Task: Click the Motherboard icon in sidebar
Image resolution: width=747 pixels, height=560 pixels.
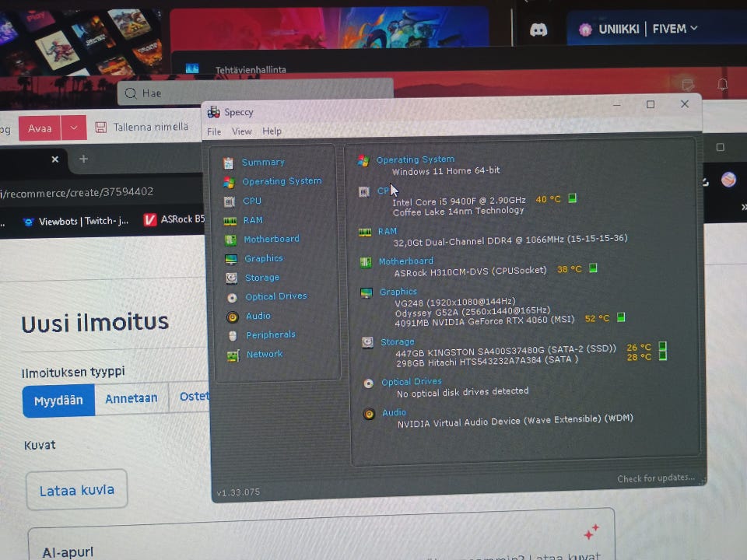Action: click(230, 240)
